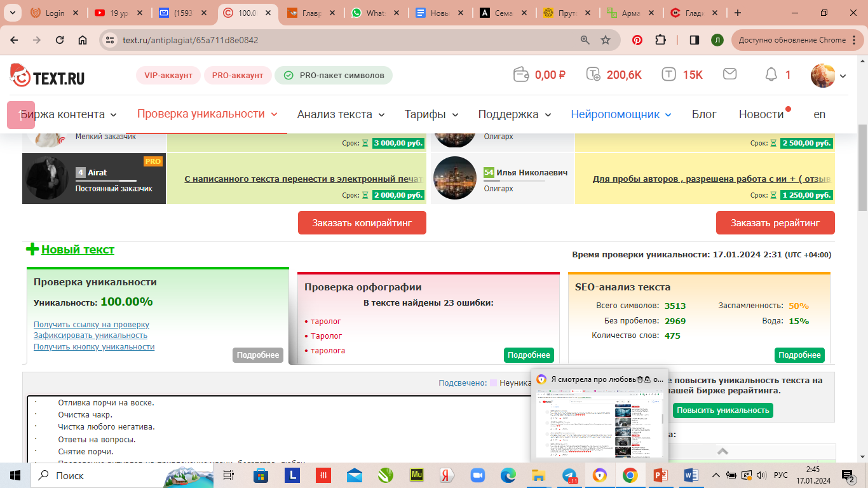Click Илья Николаевич customer avatar

[455, 179]
